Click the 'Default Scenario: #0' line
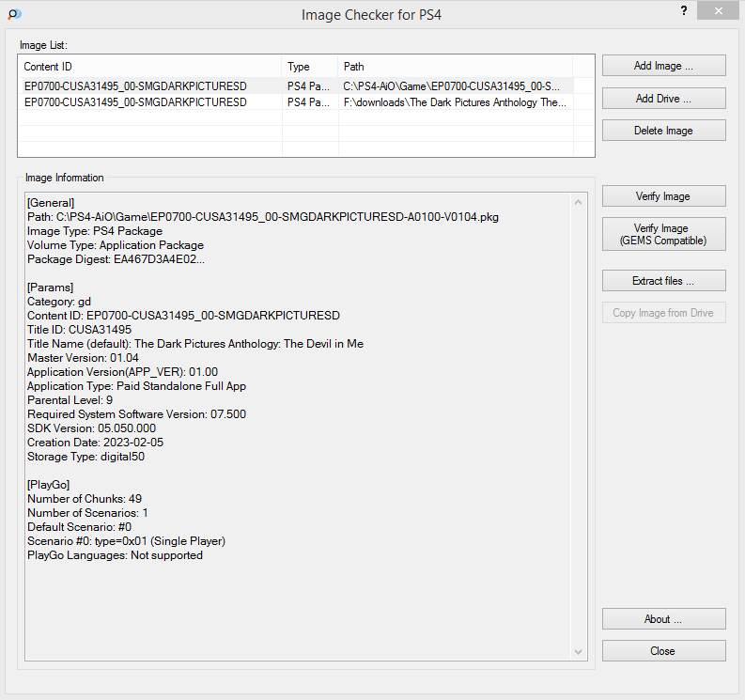Image resolution: width=745 pixels, height=700 pixels. pos(79,527)
